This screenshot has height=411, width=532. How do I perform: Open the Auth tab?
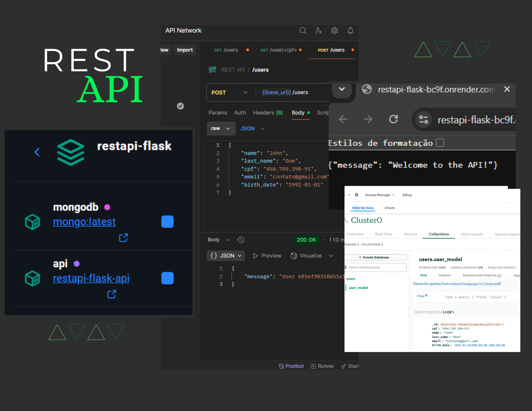coord(240,113)
